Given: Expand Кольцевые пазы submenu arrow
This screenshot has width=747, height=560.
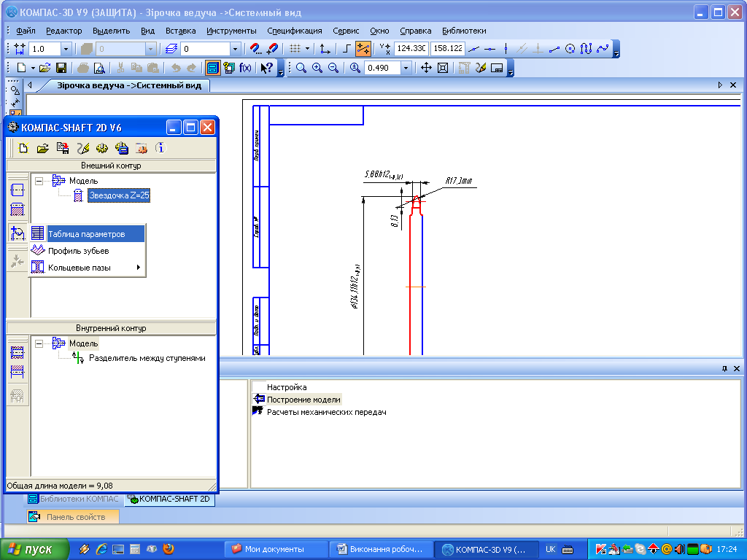Looking at the screenshot, I should 138,268.
